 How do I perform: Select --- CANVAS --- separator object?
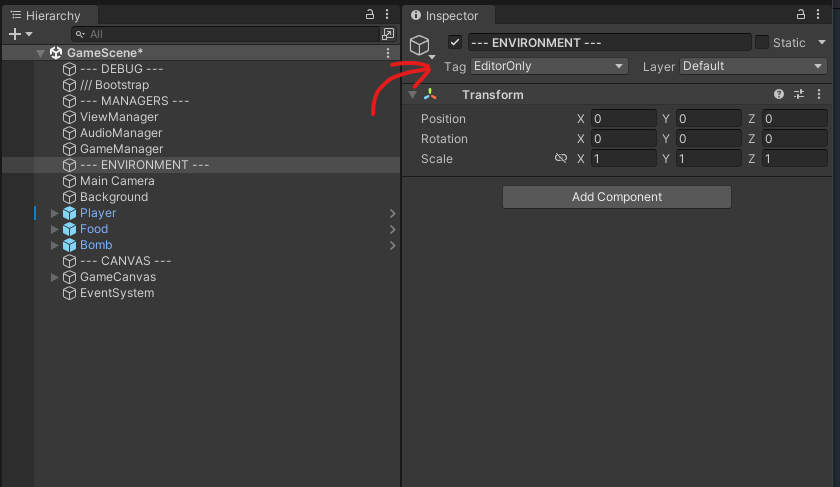click(x=125, y=261)
